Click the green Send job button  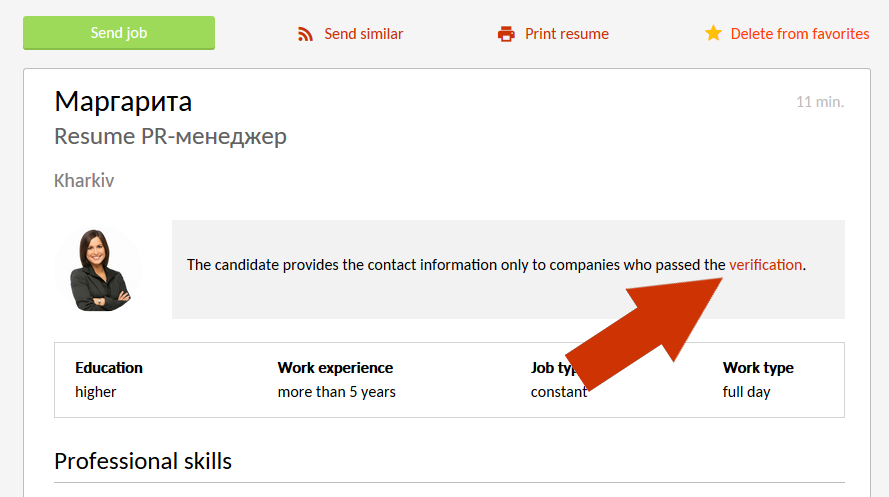(119, 33)
